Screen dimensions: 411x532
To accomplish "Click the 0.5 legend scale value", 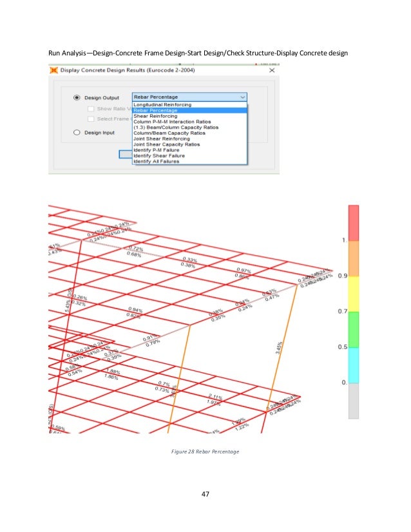I will pos(343,347).
